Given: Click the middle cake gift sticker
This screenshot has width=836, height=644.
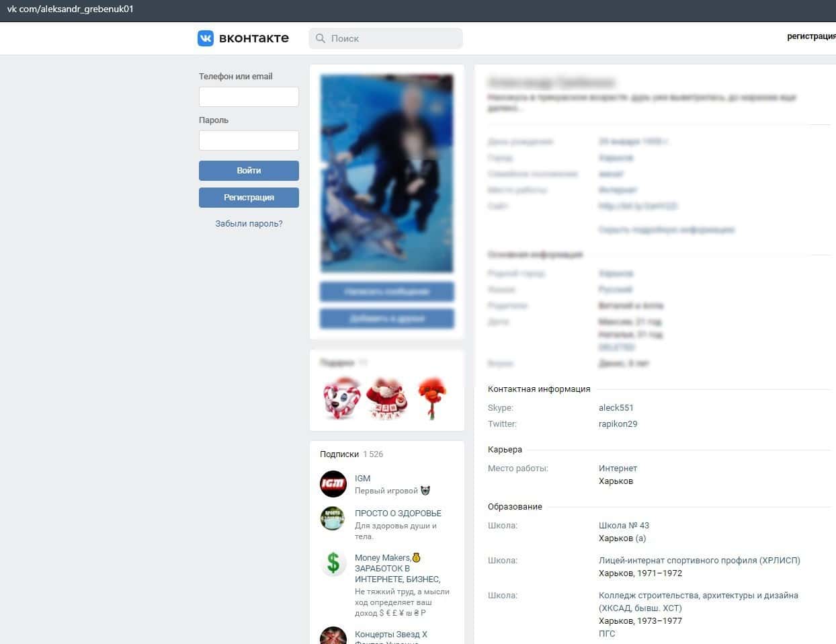Looking at the screenshot, I should point(387,398).
